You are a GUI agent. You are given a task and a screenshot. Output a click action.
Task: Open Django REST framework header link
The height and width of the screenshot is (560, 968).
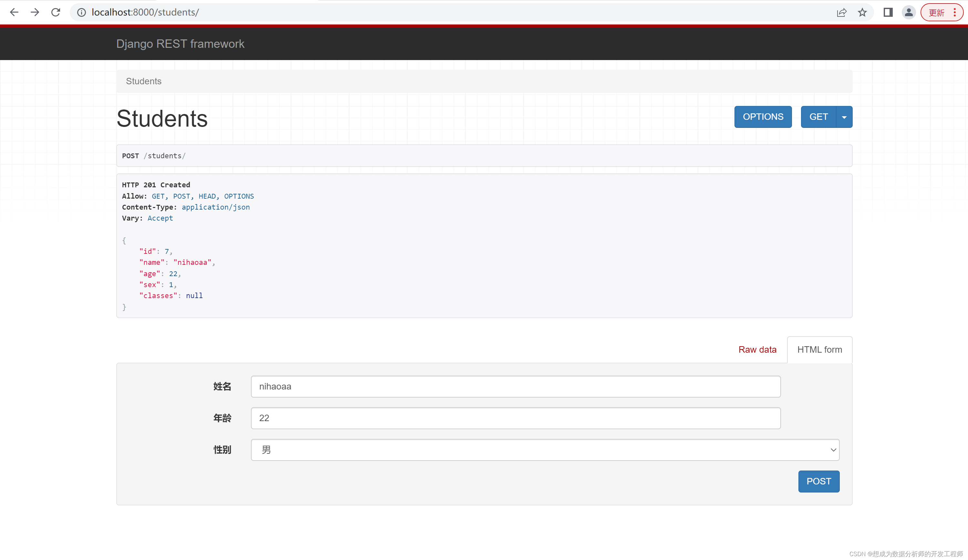(180, 44)
